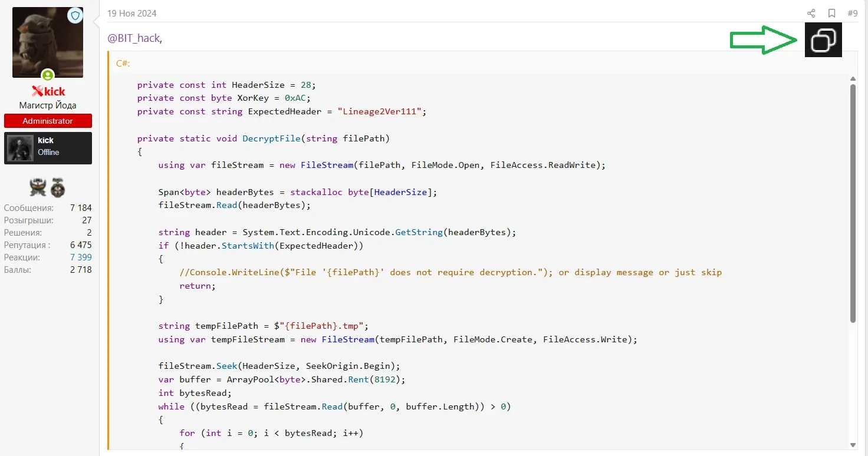Copy the C# code block to clipboard

click(823, 40)
